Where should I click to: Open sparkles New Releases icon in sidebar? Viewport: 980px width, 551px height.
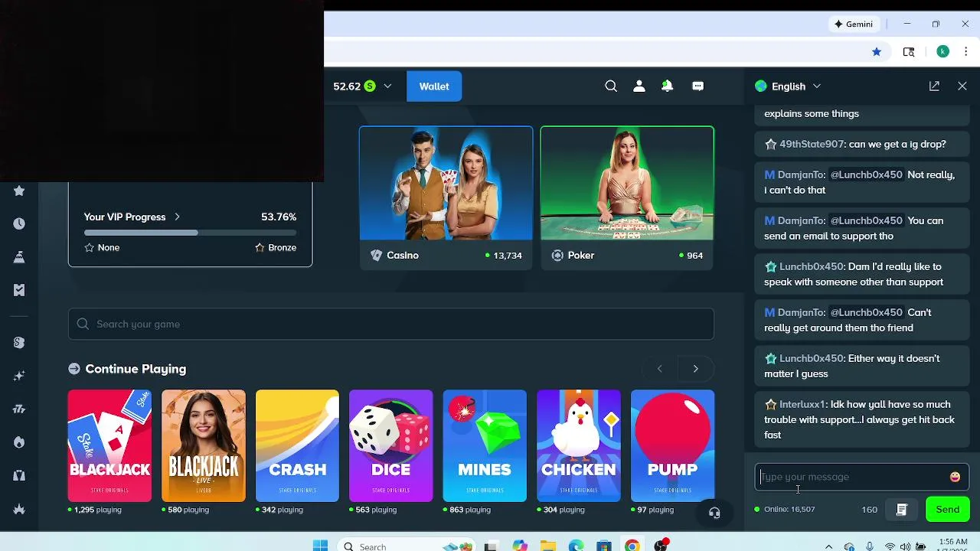coord(19,376)
